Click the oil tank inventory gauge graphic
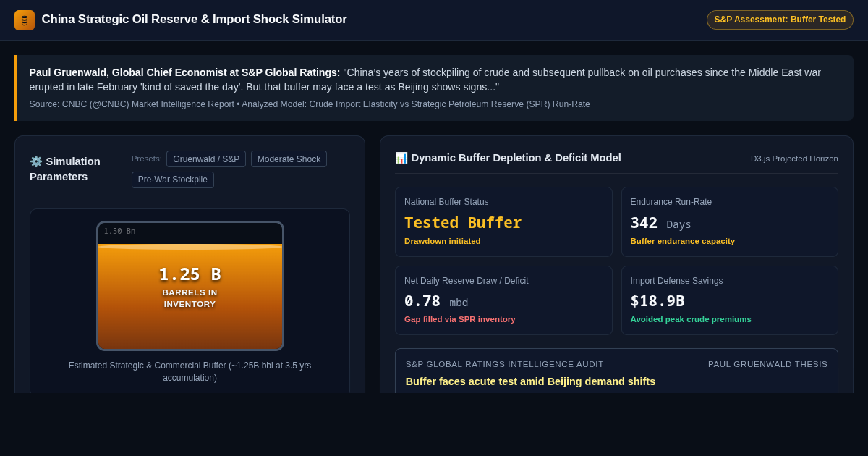Screen dimensions: 868x456 [x=190, y=286]
